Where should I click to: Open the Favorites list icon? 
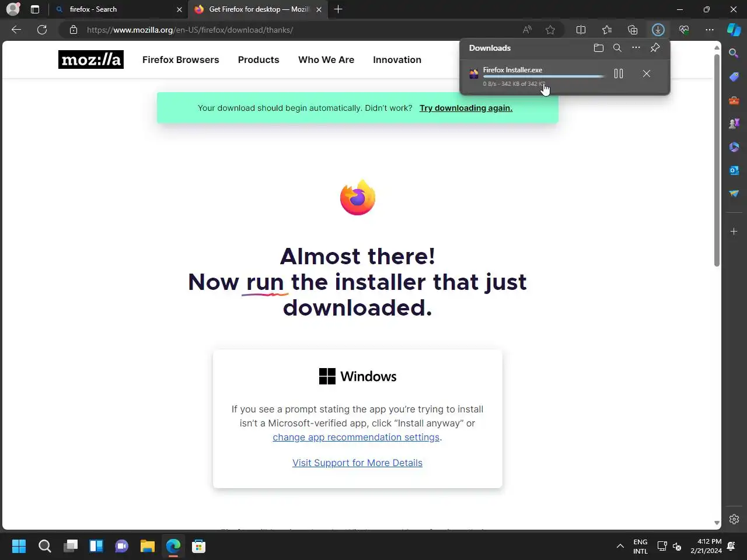(x=607, y=30)
